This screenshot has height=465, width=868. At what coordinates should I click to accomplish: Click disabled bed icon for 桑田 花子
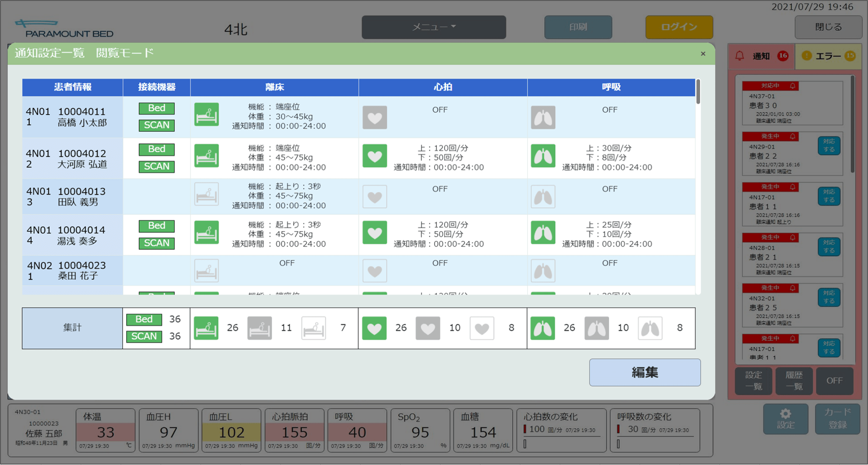(x=206, y=271)
